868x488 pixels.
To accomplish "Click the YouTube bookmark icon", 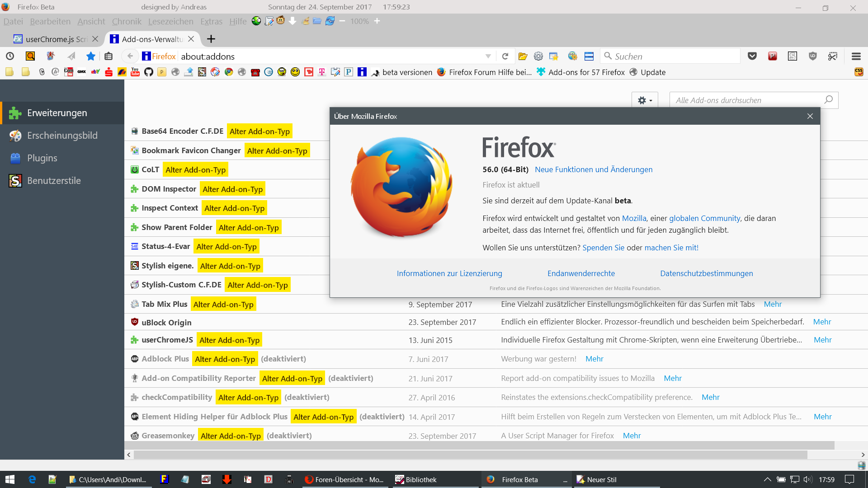I will (135, 72).
